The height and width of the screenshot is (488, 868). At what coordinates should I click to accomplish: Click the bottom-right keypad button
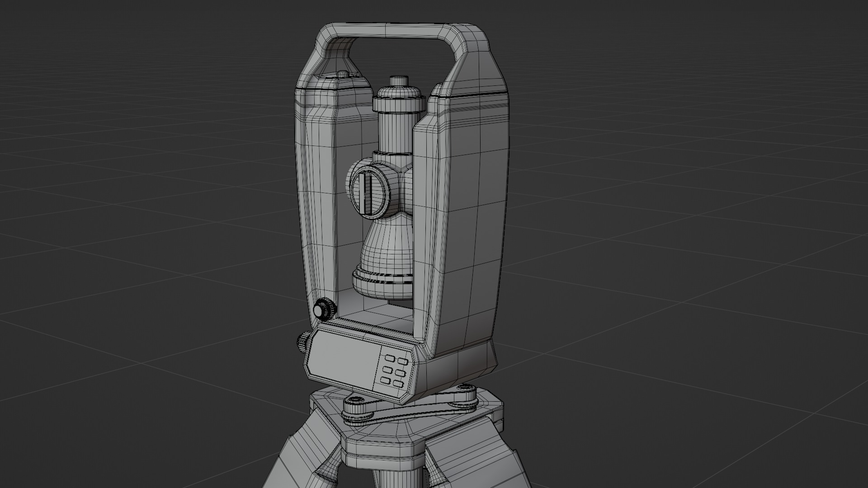point(398,384)
